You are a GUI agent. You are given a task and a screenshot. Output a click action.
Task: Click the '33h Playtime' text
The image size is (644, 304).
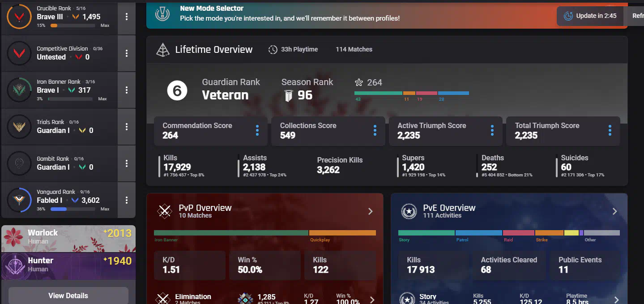(x=299, y=49)
